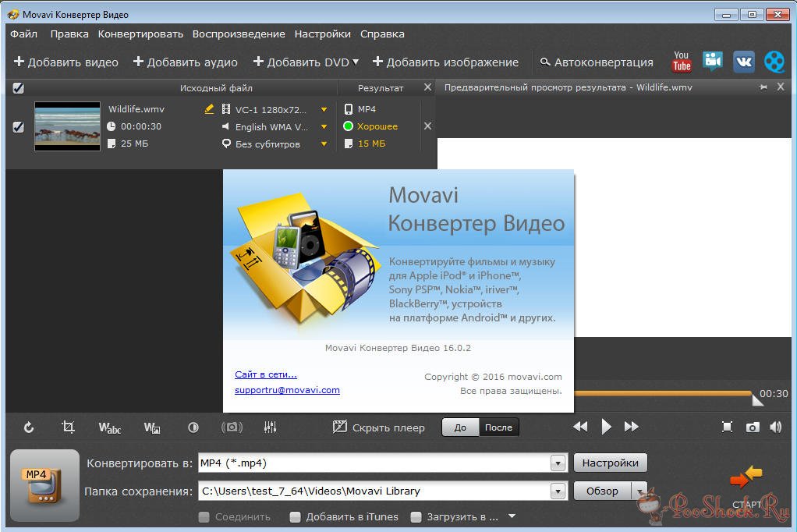Expand the Без субтитров subtitle dropdown
This screenshot has width=797, height=532.
324,144
